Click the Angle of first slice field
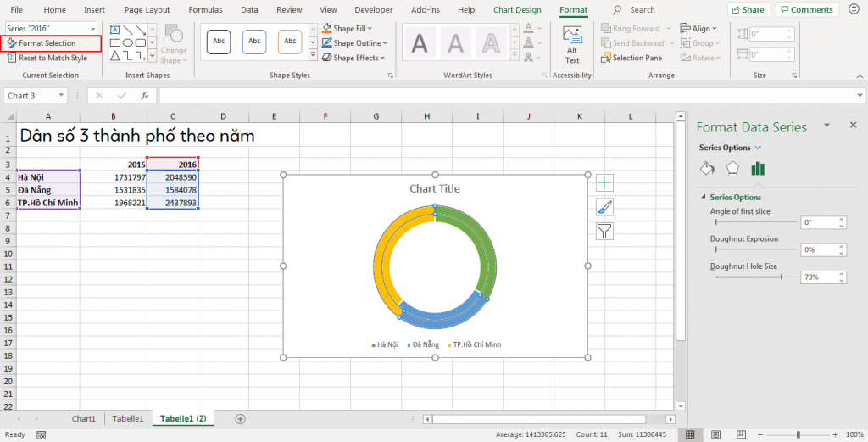The width and height of the screenshot is (868, 442). click(x=818, y=222)
